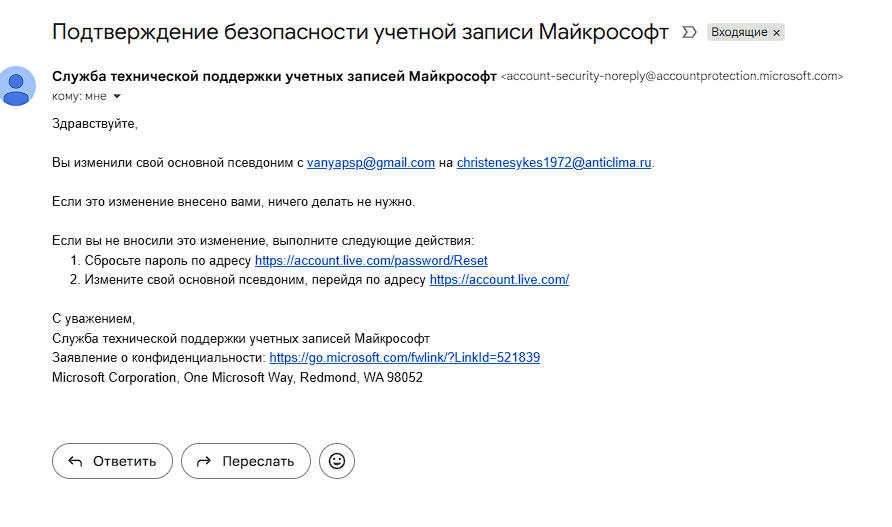Open the go.microsoft.com privacy statement link
The image size is (892, 527).
[404, 358]
